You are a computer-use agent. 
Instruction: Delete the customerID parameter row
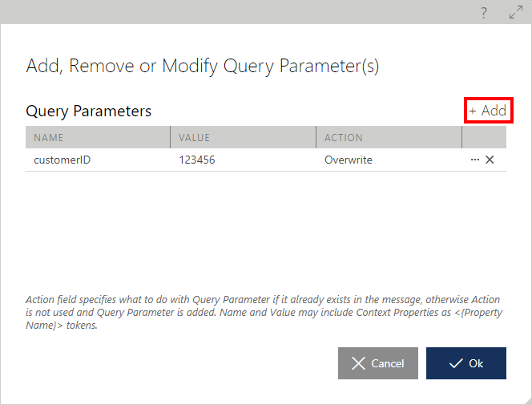(x=490, y=160)
